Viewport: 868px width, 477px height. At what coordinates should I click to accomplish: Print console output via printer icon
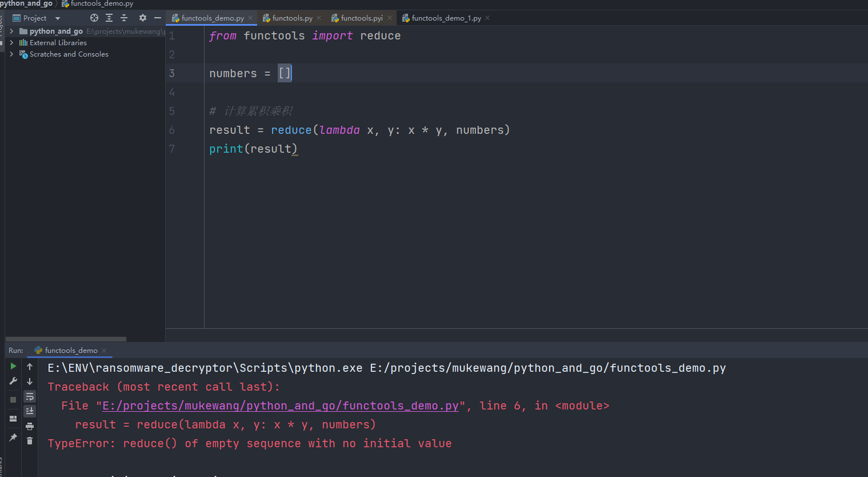(x=30, y=426)
